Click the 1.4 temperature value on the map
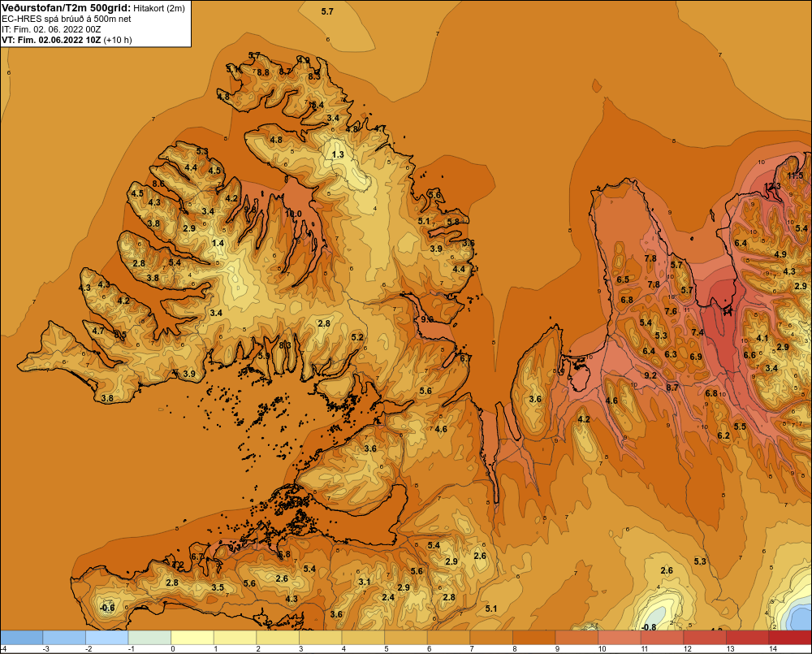This screenshot has width=812, height=654. click(x=218, y=243)
